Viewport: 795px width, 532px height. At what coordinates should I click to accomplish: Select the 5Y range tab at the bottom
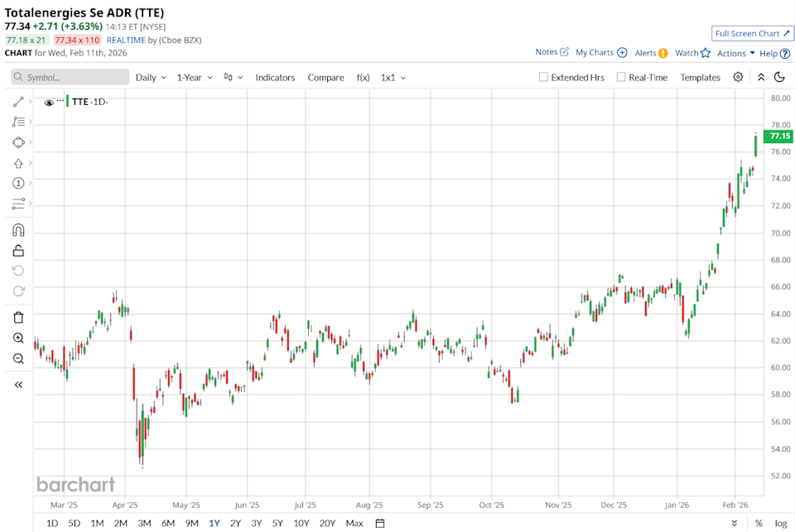[x=278, y=523]
